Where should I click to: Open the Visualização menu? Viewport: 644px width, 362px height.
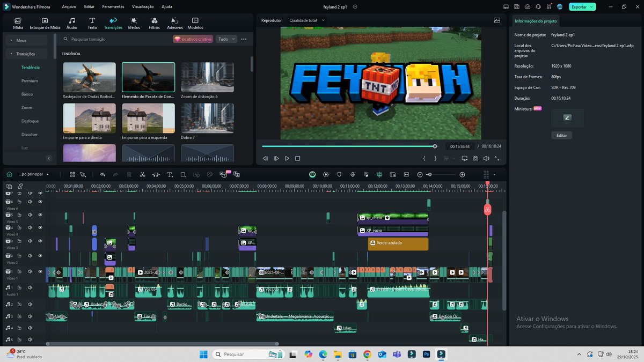tap(143, 7)
